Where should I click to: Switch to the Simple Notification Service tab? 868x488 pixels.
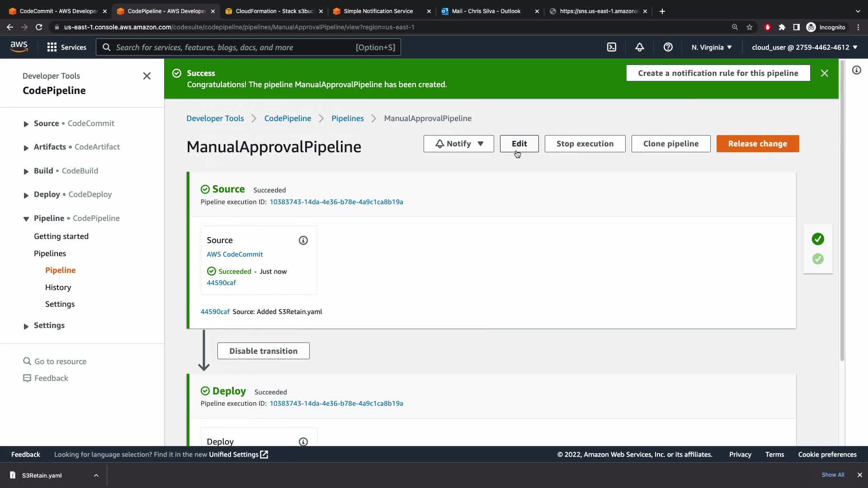coord(378,11)
